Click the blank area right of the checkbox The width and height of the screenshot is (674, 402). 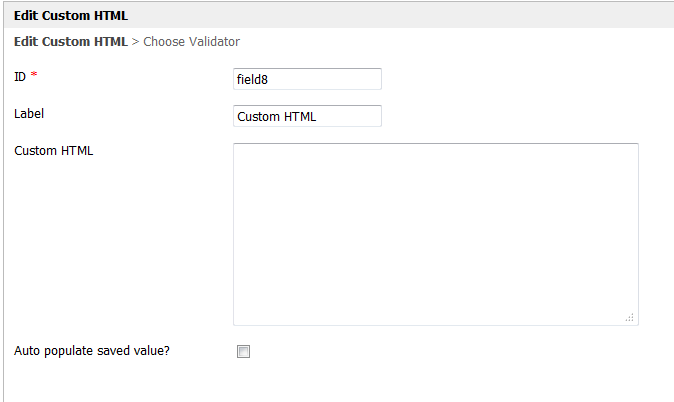pyautogui.click(x=450, y=351)
